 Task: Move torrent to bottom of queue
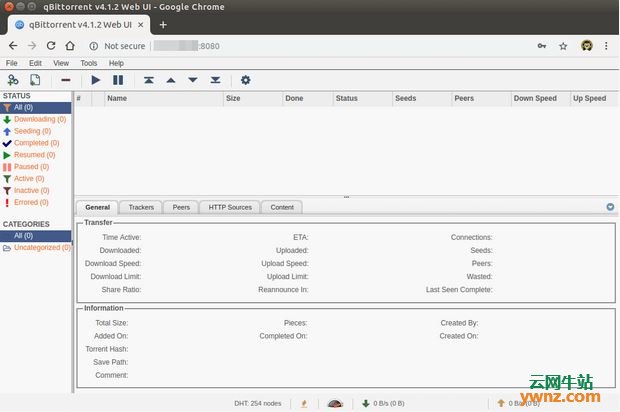[x=215, y=80]
